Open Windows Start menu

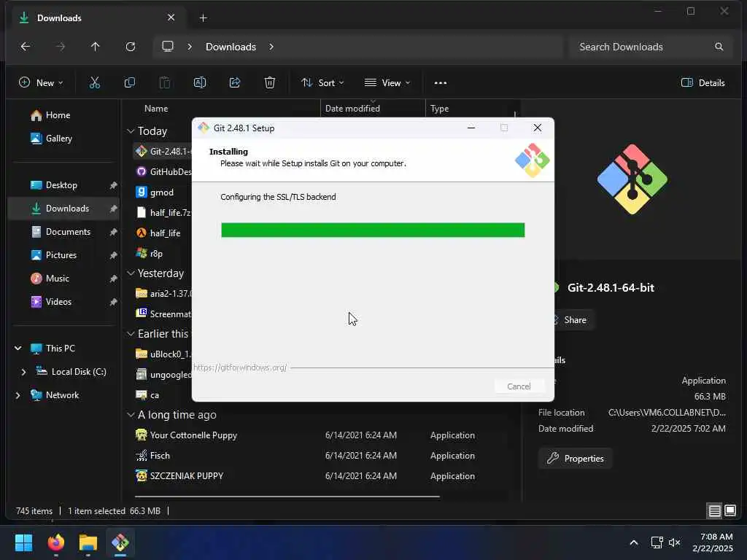(23, 542)
